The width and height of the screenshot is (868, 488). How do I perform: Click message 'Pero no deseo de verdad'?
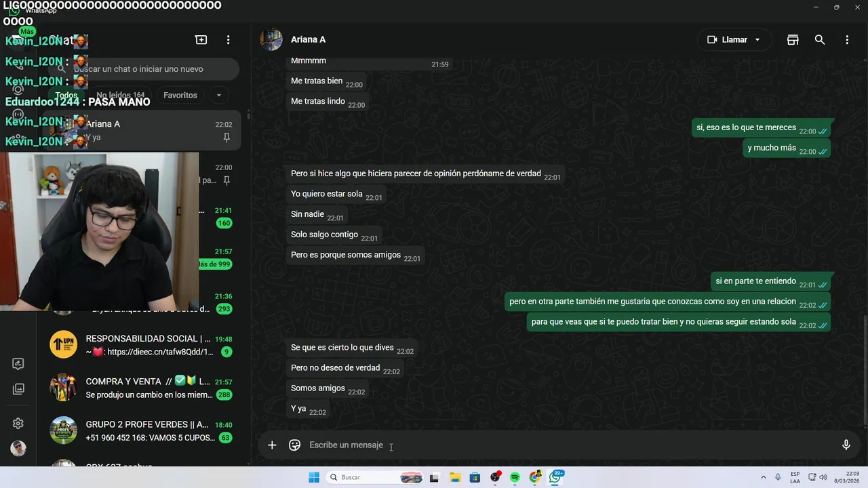[345, 369]
